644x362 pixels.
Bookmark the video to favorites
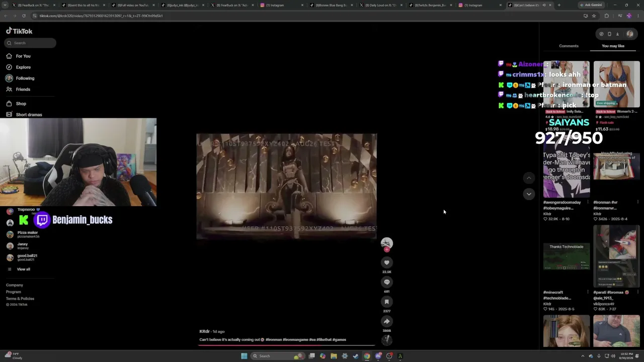(x=386, y=302)
